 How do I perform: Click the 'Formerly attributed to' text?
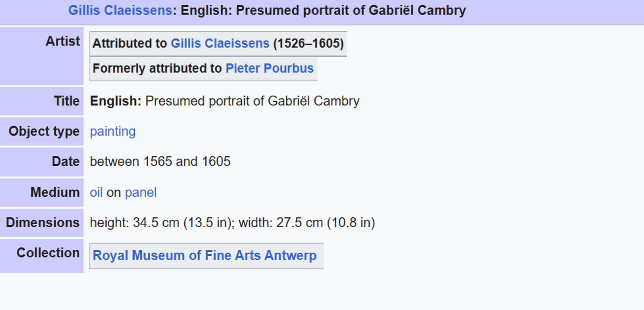point(157,68)
